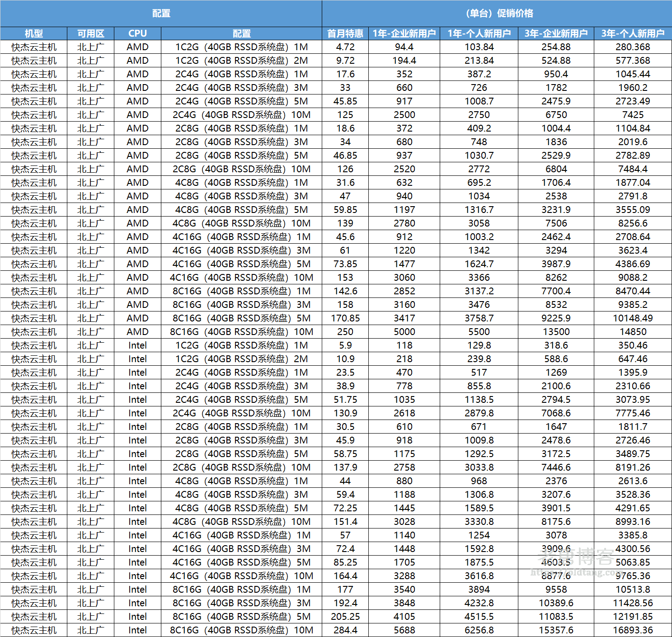Select the CPU column header
This screenshot has height=637, width=672.
click(137, 33)
